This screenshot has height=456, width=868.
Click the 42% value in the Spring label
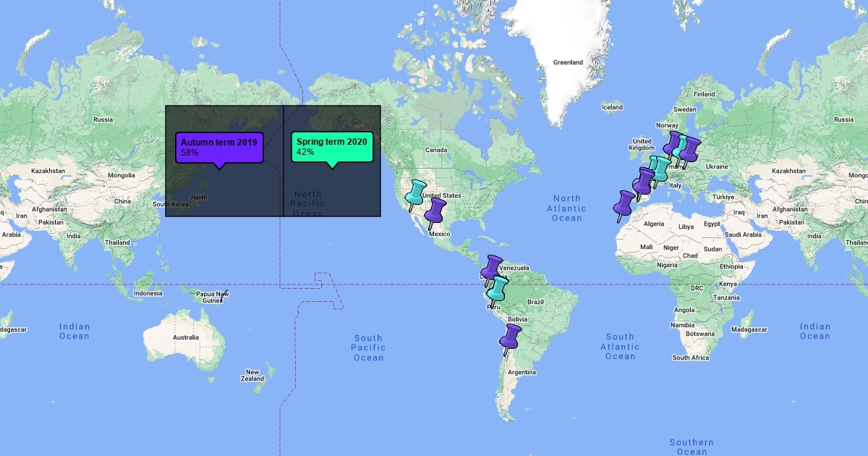tap(305, 152)
